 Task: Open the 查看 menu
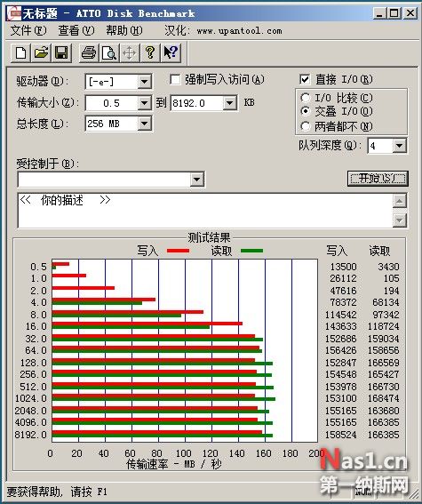pos(76,31)
